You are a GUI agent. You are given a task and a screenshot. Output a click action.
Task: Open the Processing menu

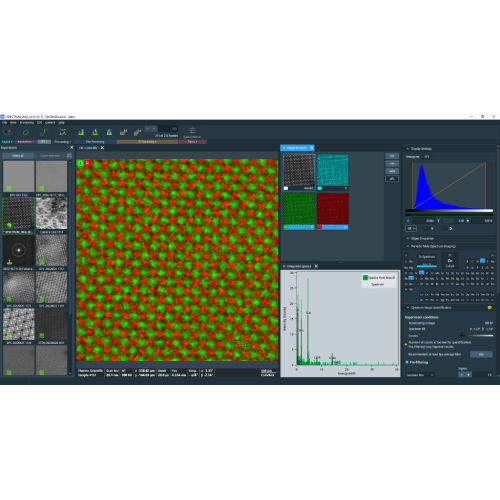coord(27,123)
